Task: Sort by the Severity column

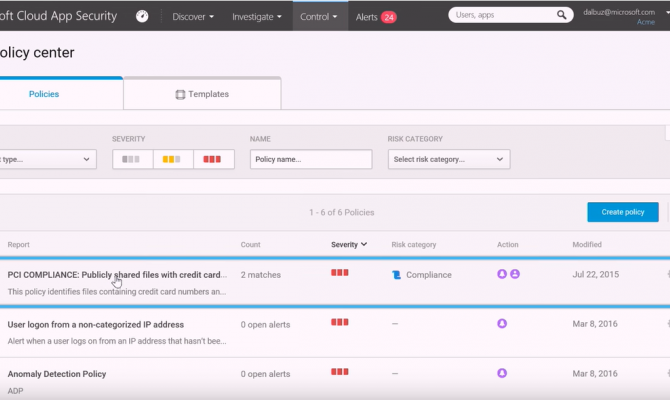Action: click(349, 244)
